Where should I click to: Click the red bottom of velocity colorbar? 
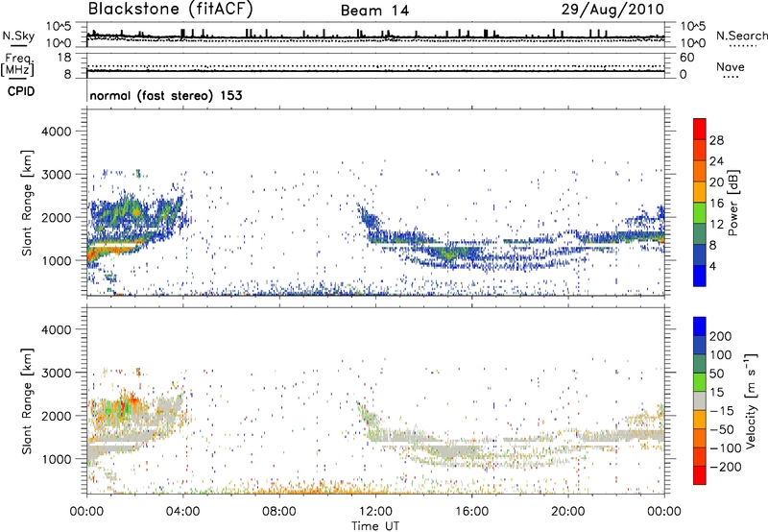(700, 475)
